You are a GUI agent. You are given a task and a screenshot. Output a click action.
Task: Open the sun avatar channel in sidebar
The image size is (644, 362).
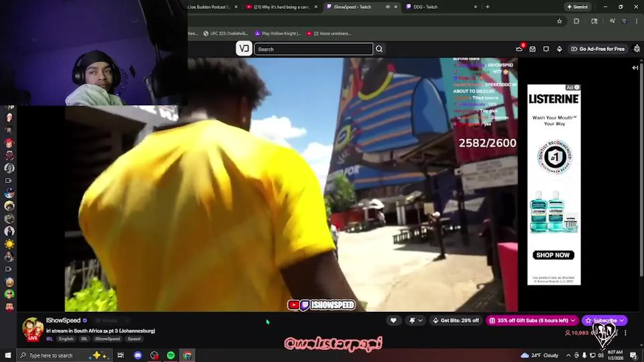coord(10,244)
